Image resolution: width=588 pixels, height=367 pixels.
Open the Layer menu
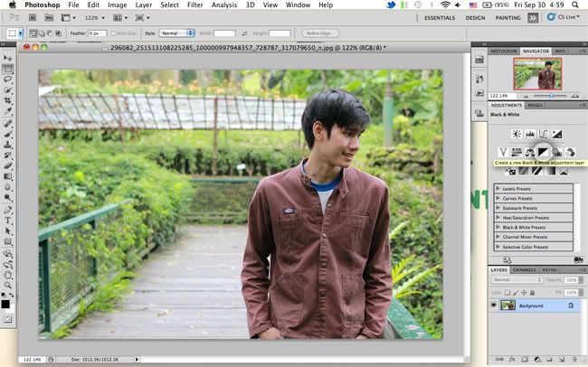point(143,5)
